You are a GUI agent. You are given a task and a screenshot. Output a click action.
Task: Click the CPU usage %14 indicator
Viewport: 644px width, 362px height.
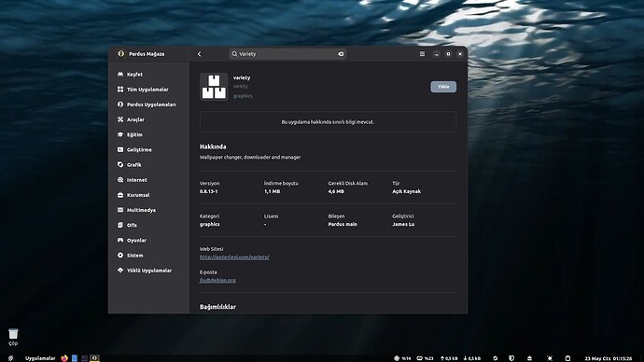pos(402,358)
